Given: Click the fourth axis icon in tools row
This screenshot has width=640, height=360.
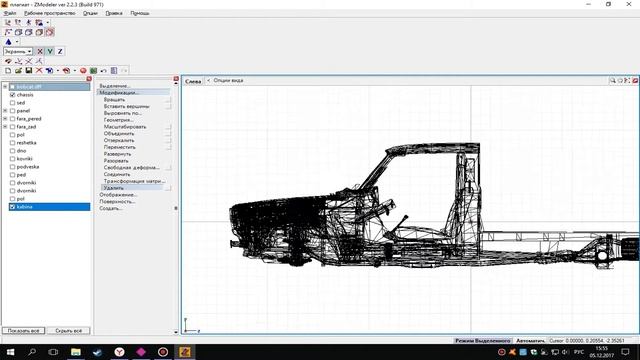Looking at the screenshot, I should coord(39,61).
